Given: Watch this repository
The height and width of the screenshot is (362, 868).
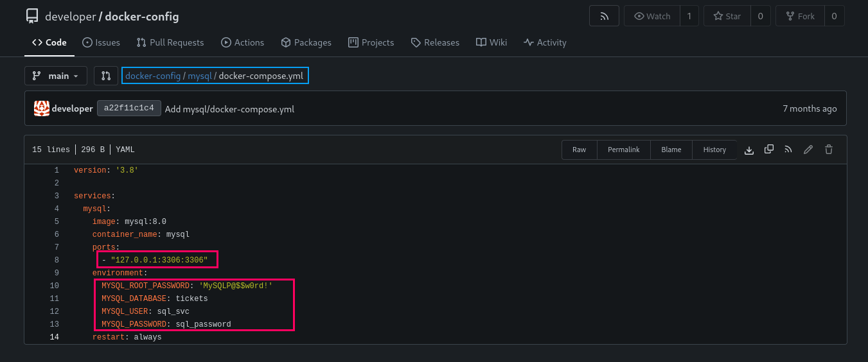Looking at the screenshot, I should click(652, 16).
